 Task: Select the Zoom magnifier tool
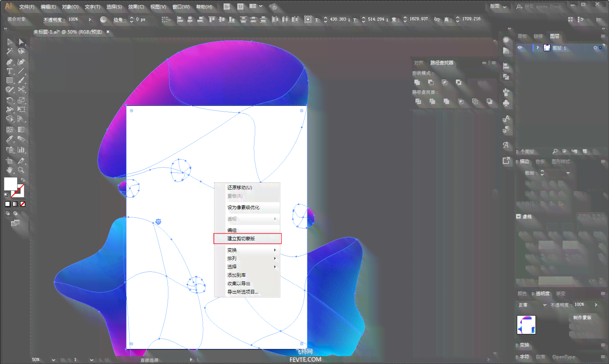(21, 170)
